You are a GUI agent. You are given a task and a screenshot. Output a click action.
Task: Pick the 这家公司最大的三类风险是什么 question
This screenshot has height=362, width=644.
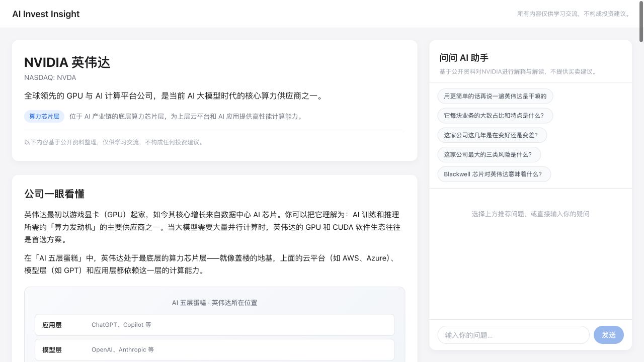[489, 155]
